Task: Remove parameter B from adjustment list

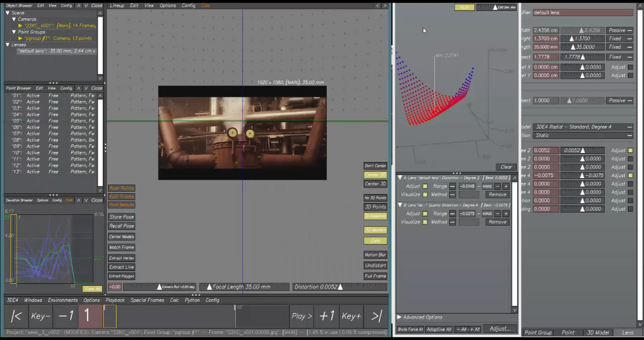Action: 497,222
